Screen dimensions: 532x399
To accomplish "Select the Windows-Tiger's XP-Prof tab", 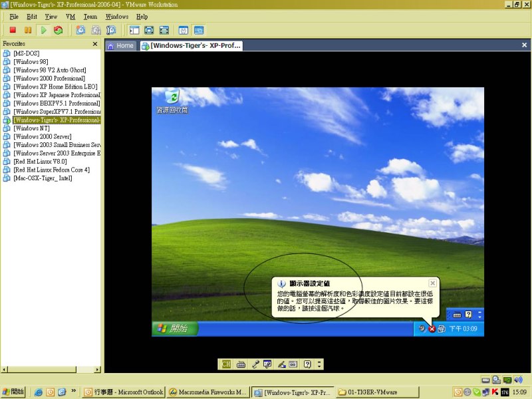I will click(x=192, y=46).
